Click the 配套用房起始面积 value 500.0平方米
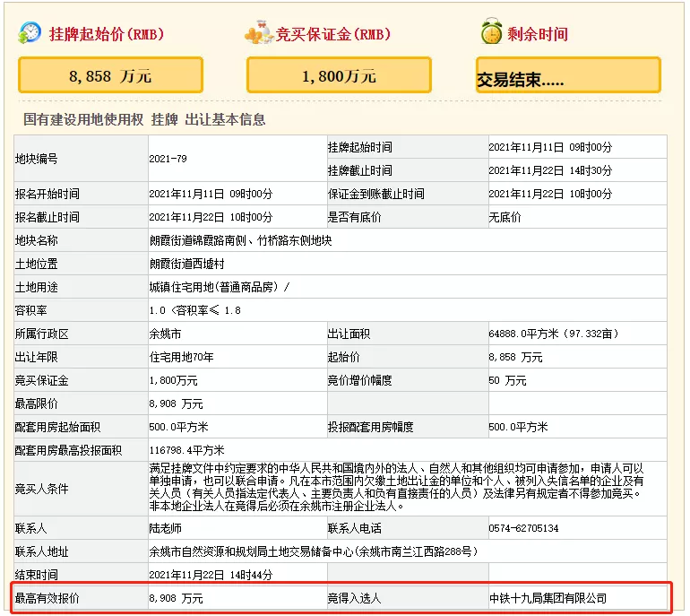This screenshot has height=616, width=690. point(178,427)
